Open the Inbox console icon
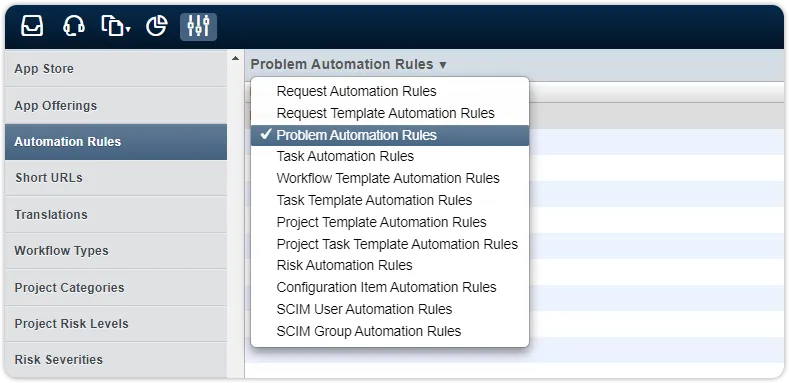This screenshot has height=383, width=789. coord(32,26)
